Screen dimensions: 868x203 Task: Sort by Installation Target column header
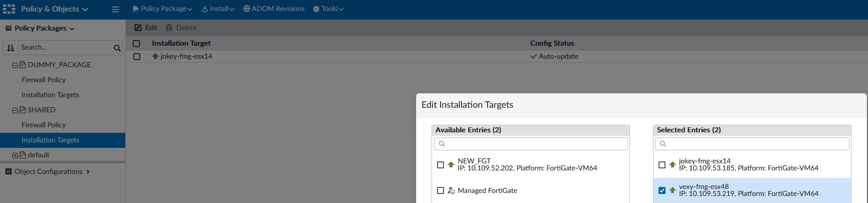181,43
